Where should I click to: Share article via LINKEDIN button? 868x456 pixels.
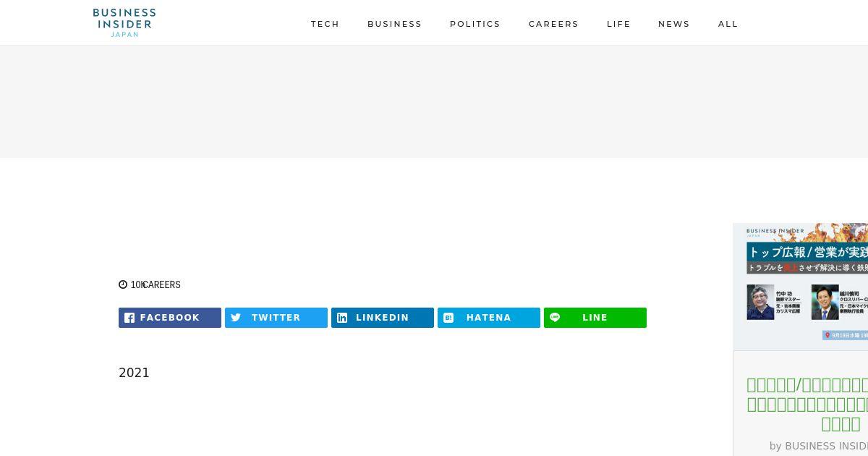(383, 318)
